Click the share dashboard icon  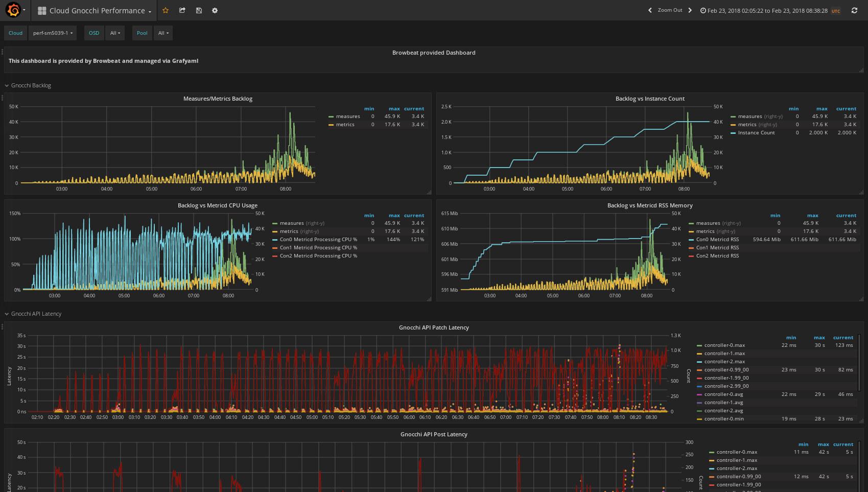182,10
